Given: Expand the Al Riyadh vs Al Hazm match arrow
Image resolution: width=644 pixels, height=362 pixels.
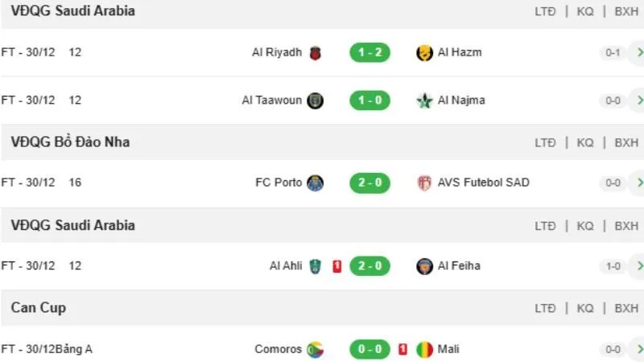Looking at the screenshot, I should [x=639, y=53].
